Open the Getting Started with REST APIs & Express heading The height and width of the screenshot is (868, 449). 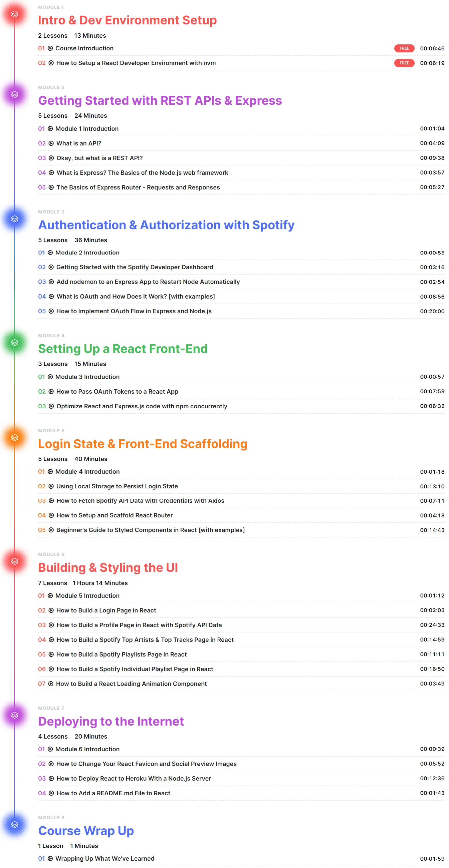[x=160, y=100]
